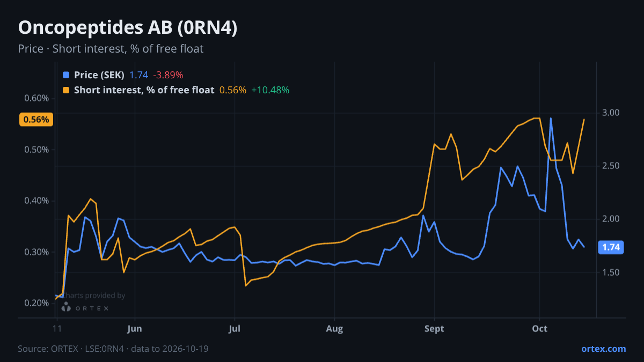644x362 pixels.
Task: Click the 'Jun' date axis label
Action: (135, 329)
